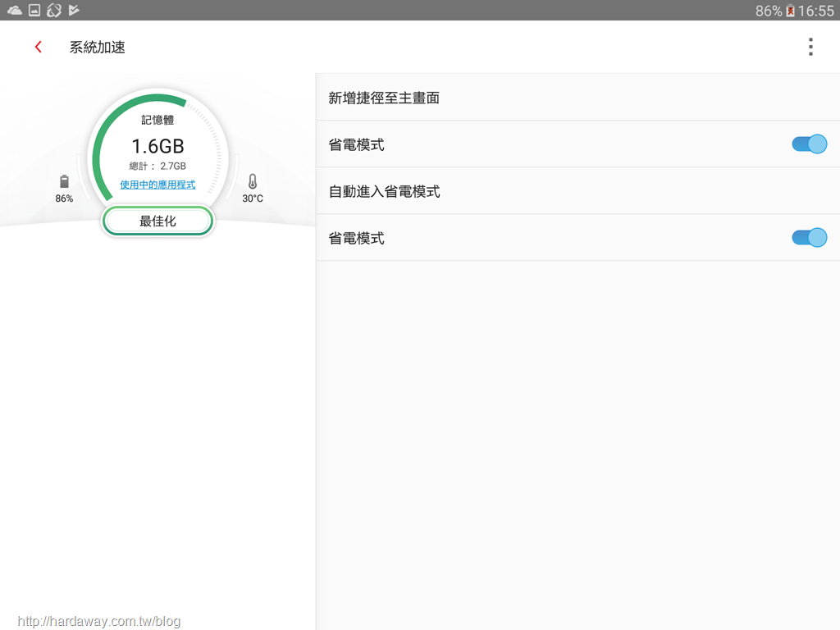Tap the sync notification icon in status bar
This screenshot has width=840, height=630.
54,10
